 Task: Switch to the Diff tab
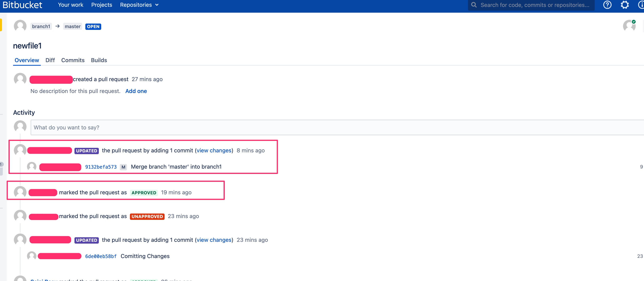(x=50, y=60)
